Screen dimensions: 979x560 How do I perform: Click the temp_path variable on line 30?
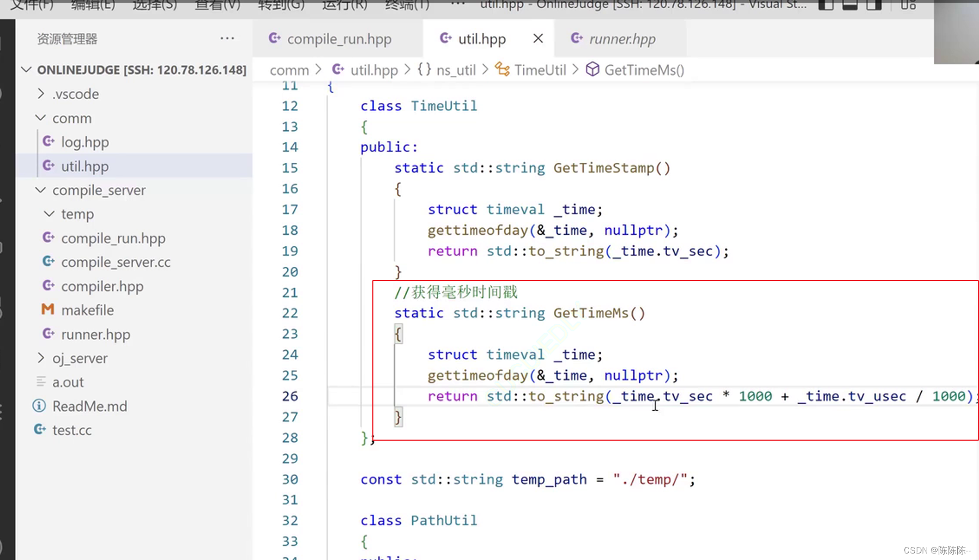pyautogui.click(x=549, y=479)
